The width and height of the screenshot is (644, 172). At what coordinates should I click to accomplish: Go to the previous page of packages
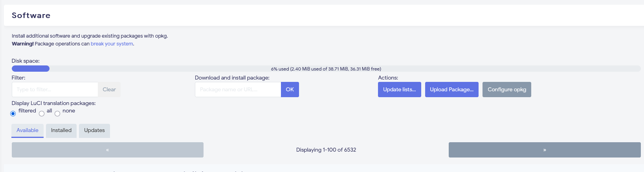point(107,150)
